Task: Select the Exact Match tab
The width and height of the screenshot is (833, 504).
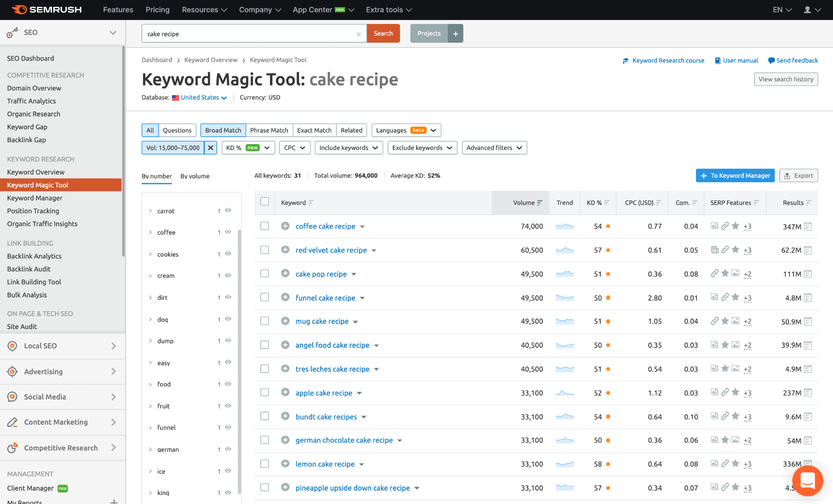Action: [314, 130]
